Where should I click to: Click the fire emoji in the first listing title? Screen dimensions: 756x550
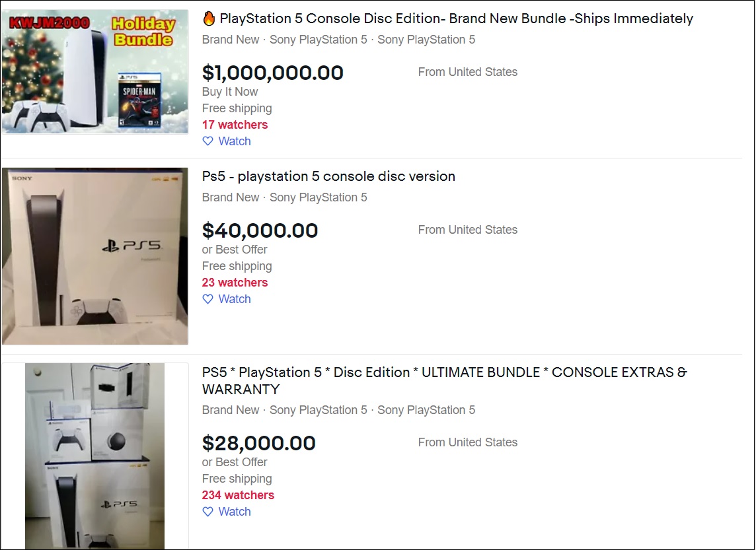click(209, 18)
